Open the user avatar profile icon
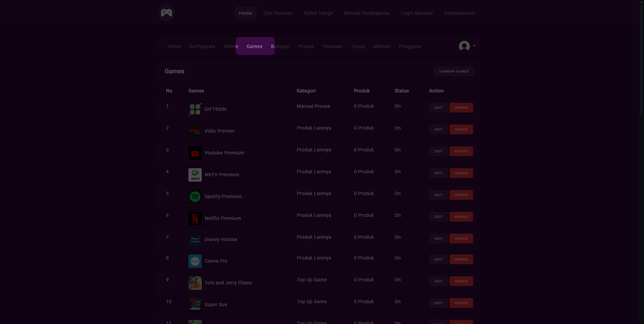This screenshot has height=324, width=644. 464,46
